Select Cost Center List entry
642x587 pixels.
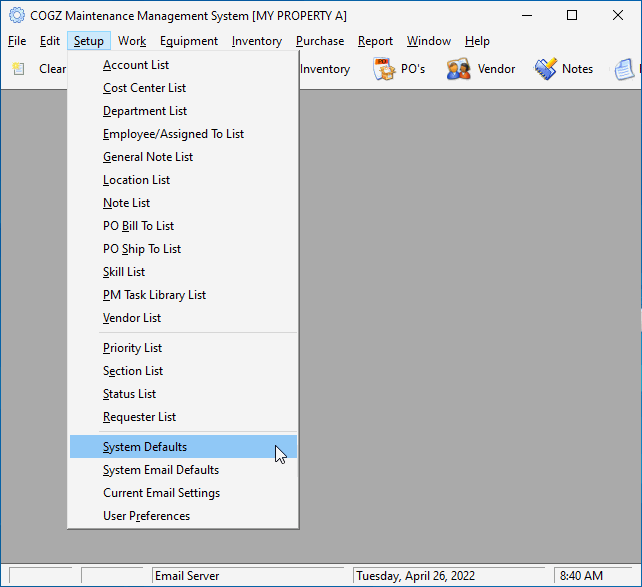point(183,88)
